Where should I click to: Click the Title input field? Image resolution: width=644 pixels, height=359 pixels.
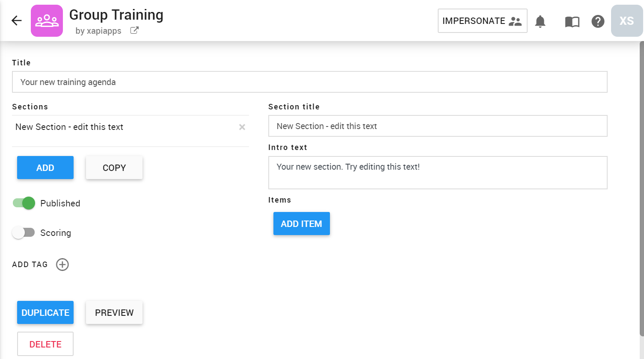pos(310,82)
